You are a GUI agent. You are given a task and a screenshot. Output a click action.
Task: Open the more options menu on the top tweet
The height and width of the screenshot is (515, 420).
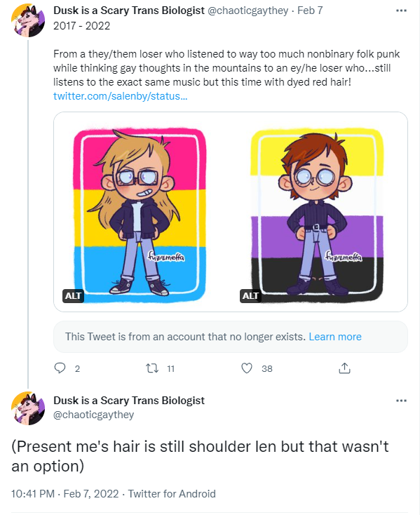tap(401, 11)
